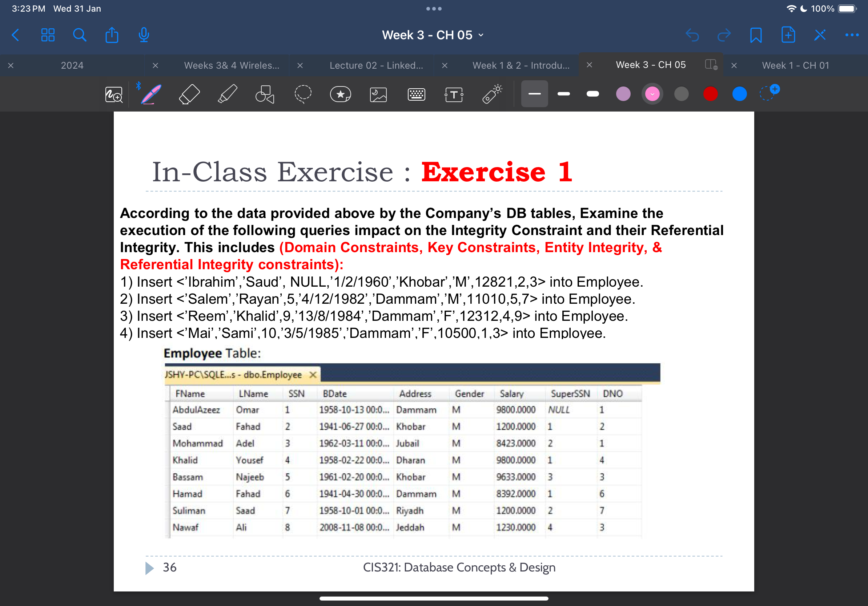Image resolution: width=868 pixels, height=606 pixels.
Task: Select the Lasso selection tool
Action: point(303,94)
